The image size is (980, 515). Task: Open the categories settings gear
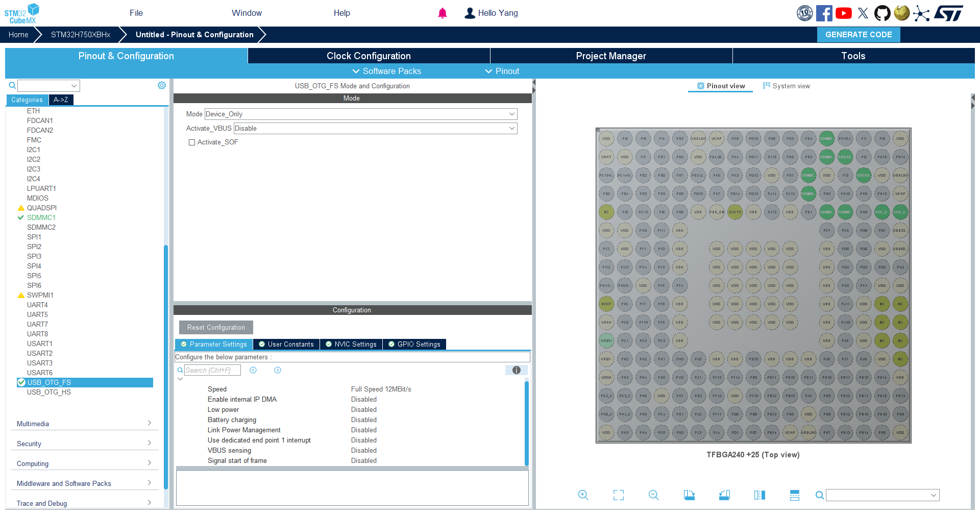tap(162, 85)
